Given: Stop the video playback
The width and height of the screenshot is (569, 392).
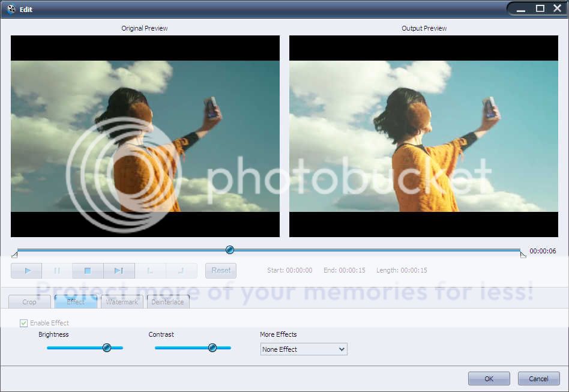Looking at the screenshot, I should (88, 271).
